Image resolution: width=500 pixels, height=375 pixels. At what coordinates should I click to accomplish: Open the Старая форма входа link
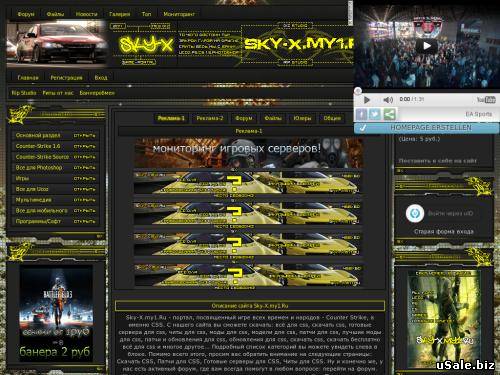click(443, 231)
